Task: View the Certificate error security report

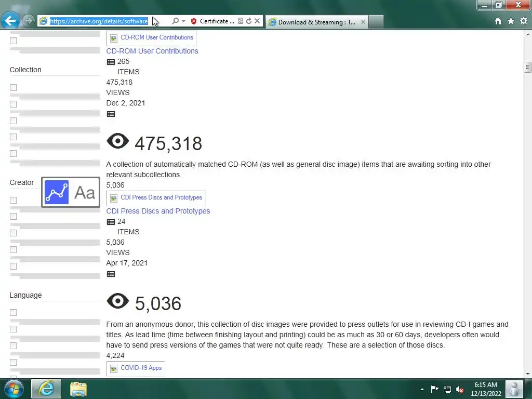Action: point(212,21)
